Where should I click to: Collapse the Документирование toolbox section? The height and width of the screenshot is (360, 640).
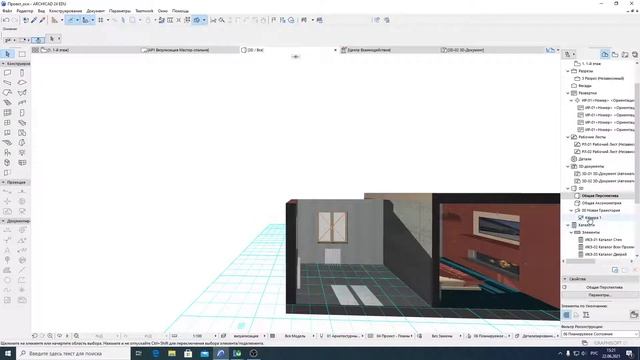coord(3,221)
